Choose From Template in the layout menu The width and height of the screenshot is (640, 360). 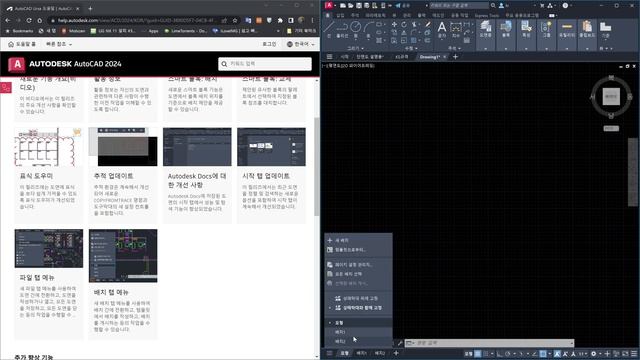(358, 250)
